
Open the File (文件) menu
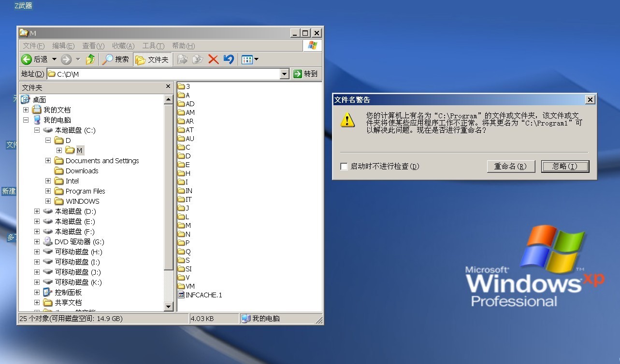pyautogui.click(x=34, y=46)
